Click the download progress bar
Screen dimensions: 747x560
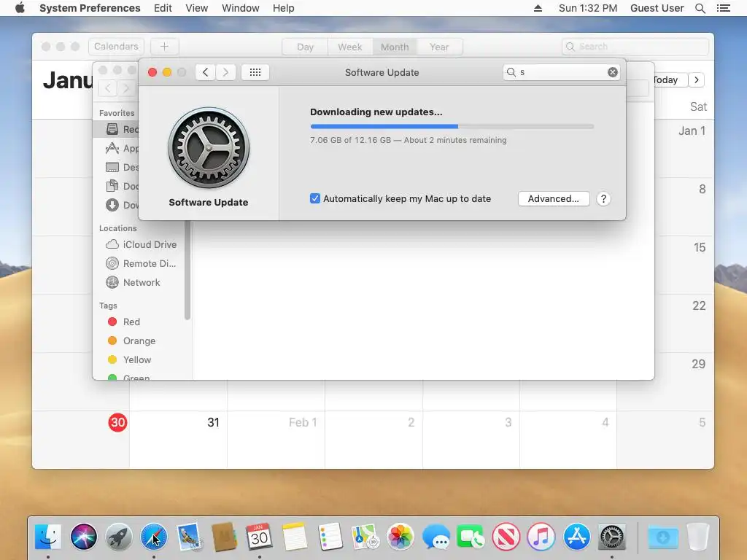click(x=452, y=126)
